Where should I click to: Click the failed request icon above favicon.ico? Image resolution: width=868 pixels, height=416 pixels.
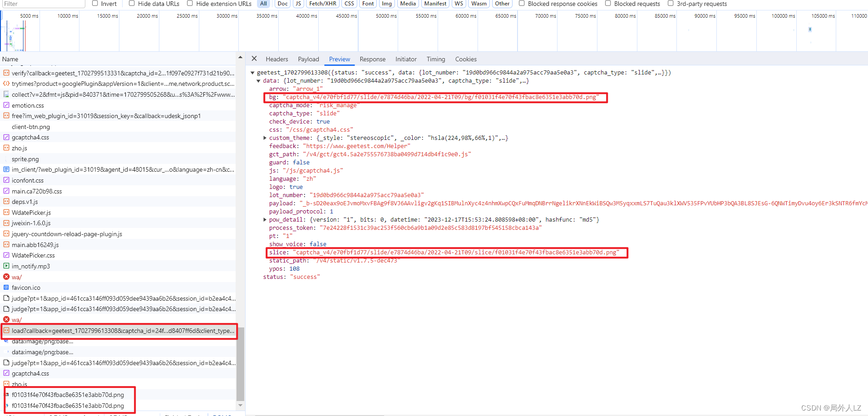point(6,277)
